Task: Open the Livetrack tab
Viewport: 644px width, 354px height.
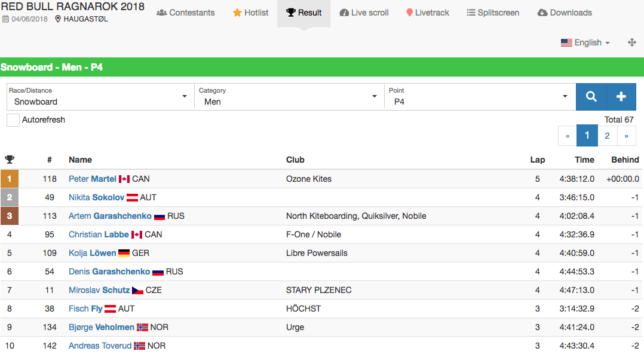Action: [x=428, y=13]
